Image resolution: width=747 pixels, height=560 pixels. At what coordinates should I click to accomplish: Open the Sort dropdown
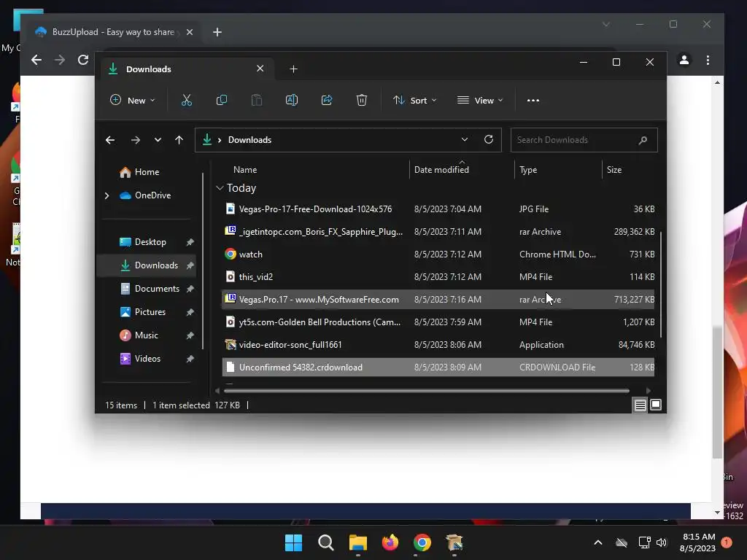[414, 101]
